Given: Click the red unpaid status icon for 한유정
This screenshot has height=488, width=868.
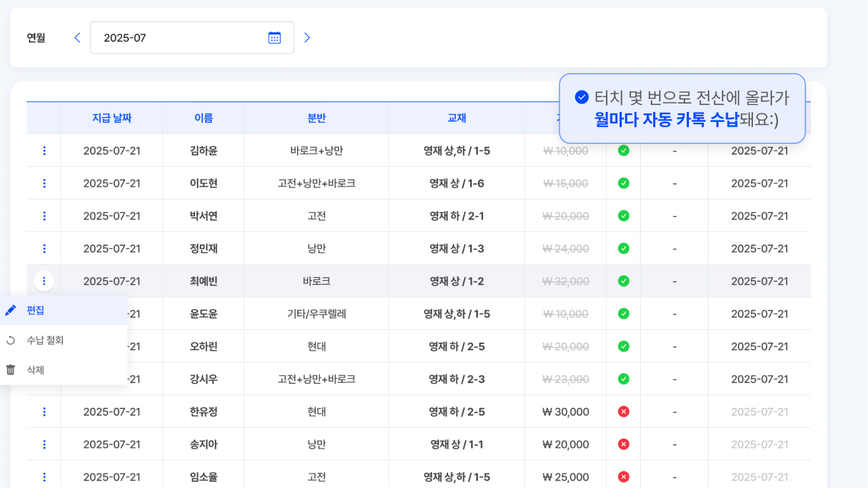Looking at the screenshot, I should pos(623,412).
